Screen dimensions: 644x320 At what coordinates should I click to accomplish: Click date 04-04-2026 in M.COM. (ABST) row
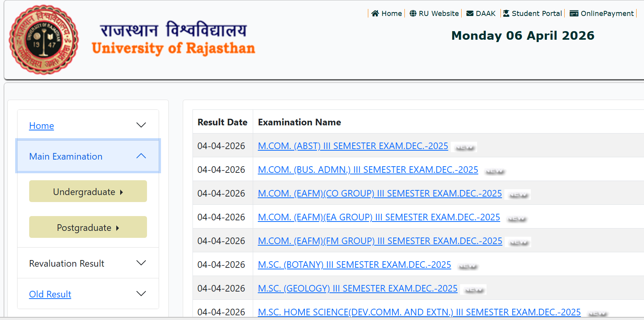pyautogui.click(x=221, y=146)
